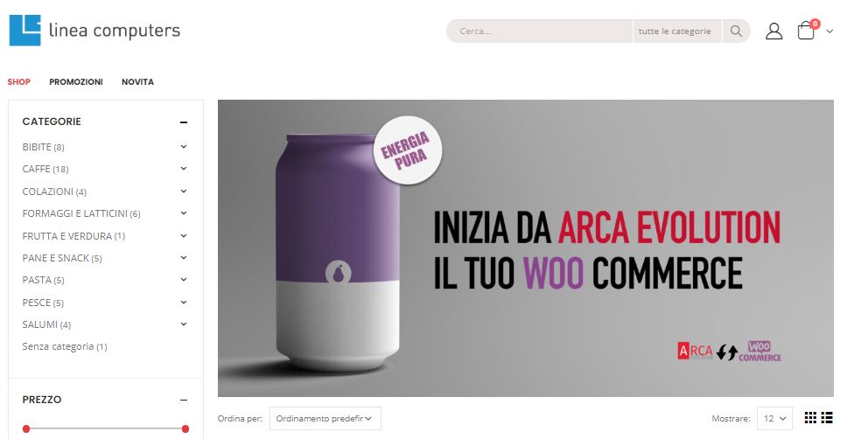Open the shopping cart icon

806,31
